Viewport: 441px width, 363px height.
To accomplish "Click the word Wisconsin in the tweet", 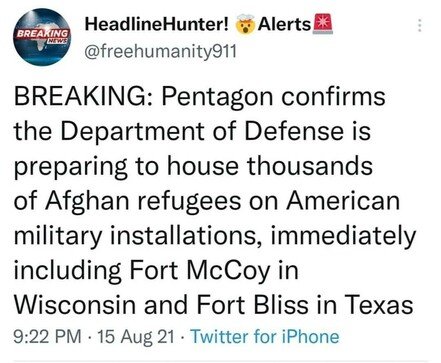I will (75, 305).
